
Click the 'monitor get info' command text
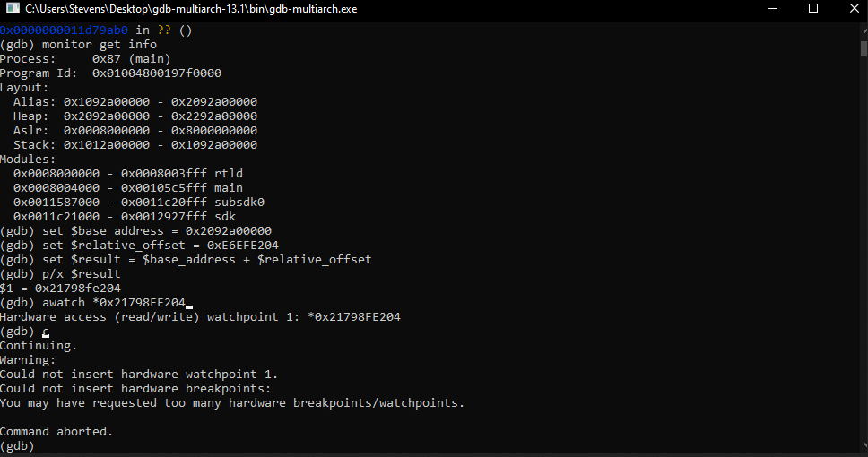100,44
